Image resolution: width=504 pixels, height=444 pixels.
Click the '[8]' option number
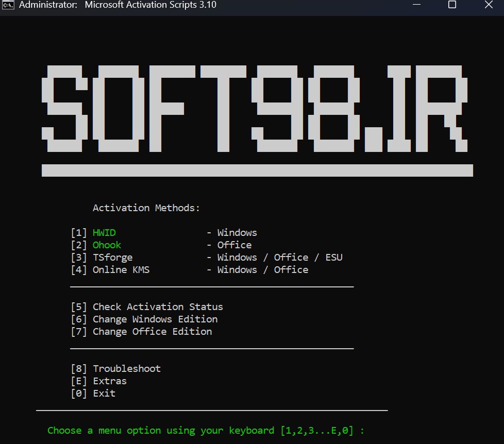click(79, 368)
